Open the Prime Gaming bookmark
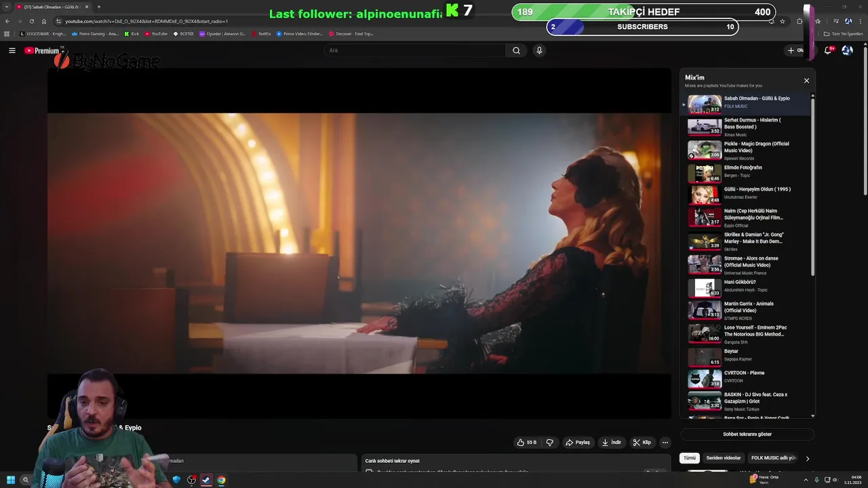 95,34
